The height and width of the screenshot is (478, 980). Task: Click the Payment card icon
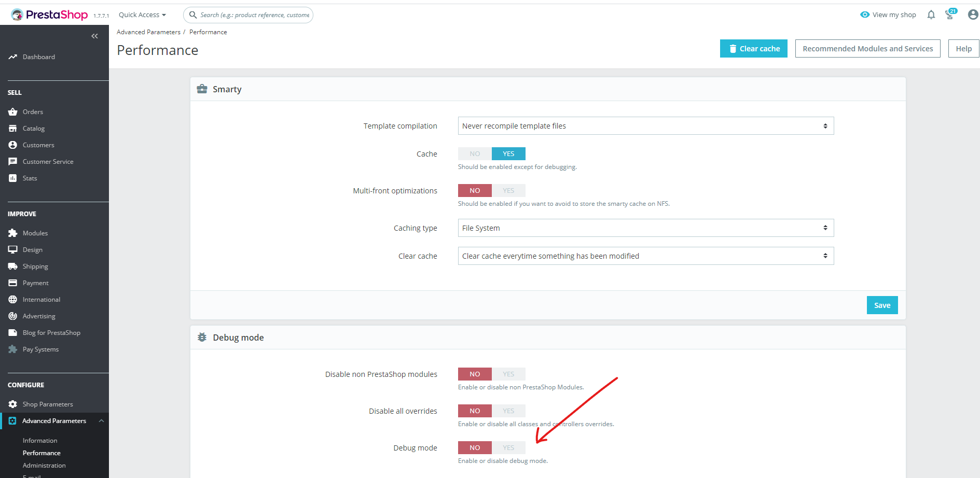(x=13, y=283)
